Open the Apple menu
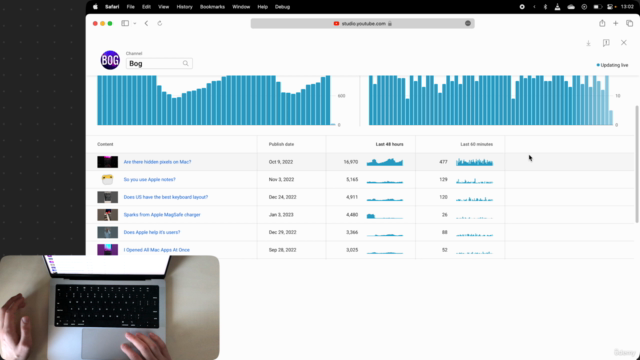Viewport: 640px width, 360px height. 95,7
